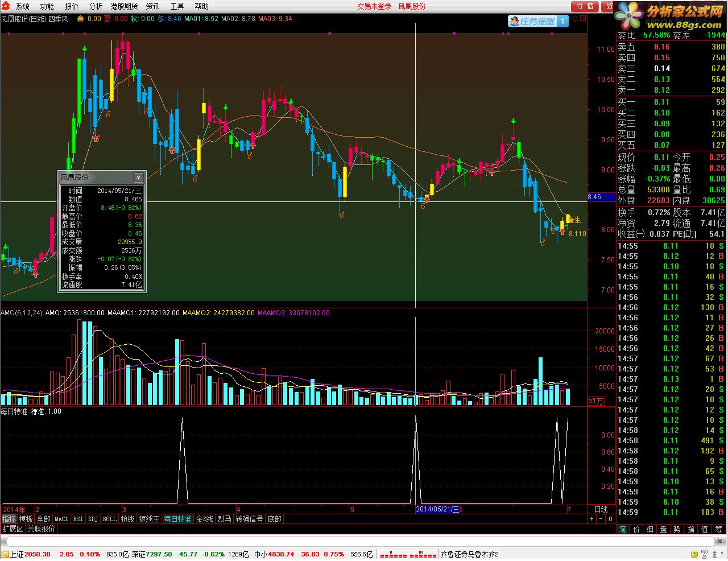
Task: Select the 抢钱 indicator tab
Action: 127,519
